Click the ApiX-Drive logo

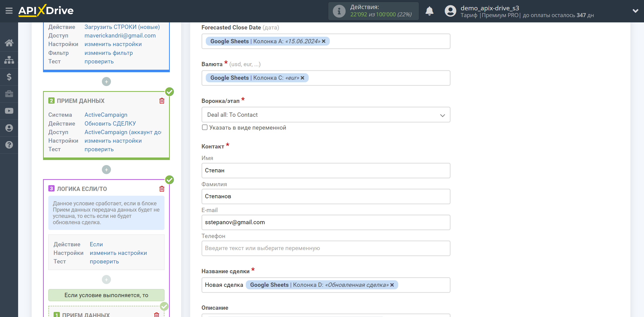point(46,11)
